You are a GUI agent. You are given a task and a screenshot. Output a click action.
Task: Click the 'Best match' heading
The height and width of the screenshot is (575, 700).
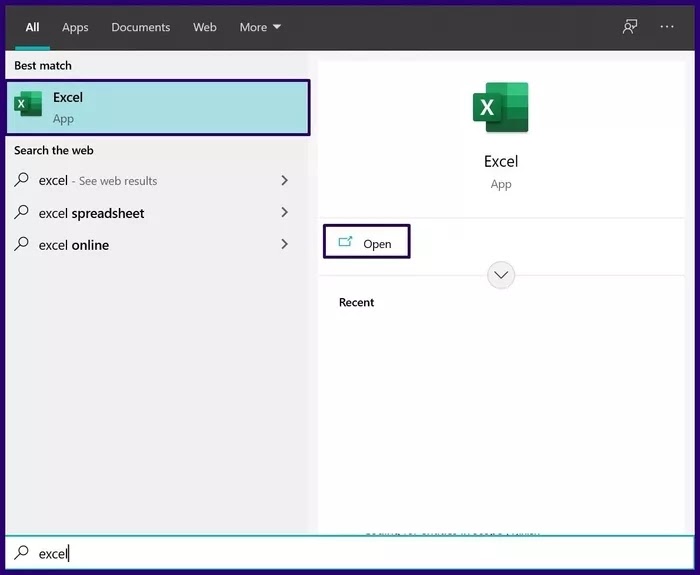click(43, 66)
